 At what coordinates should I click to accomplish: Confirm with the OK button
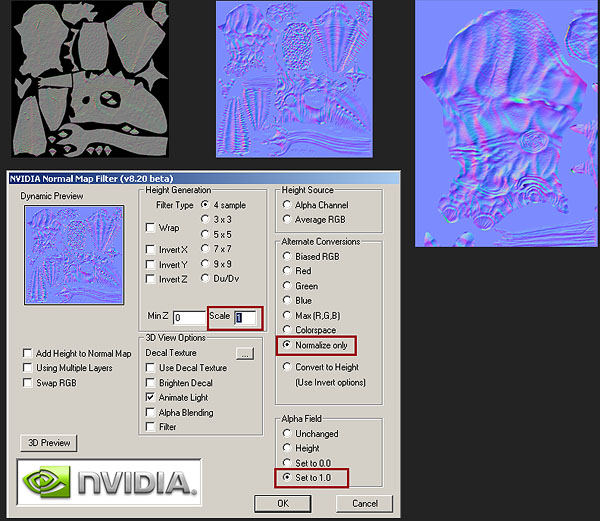282,503
